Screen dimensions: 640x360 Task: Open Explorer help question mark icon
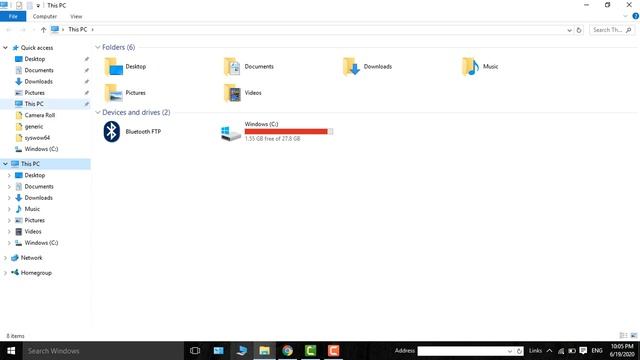pyautogui.click(x=636, y=16)
